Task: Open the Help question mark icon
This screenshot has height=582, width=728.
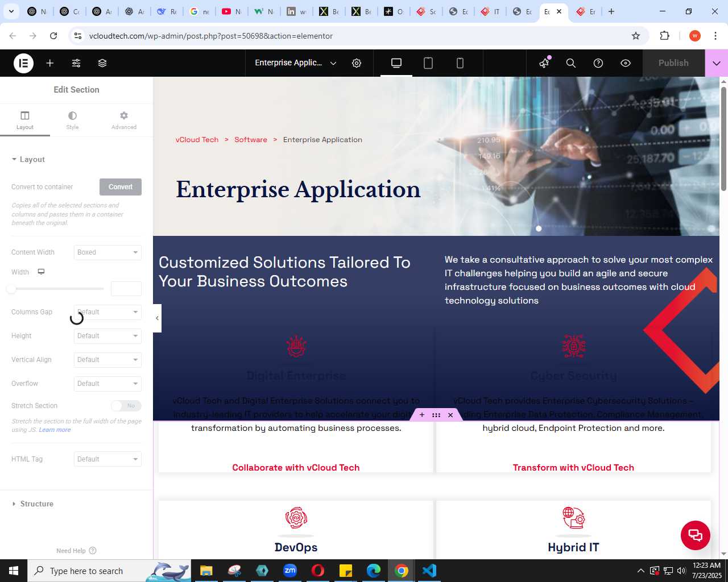Action: pyautogui.click(x=598, y=63)
